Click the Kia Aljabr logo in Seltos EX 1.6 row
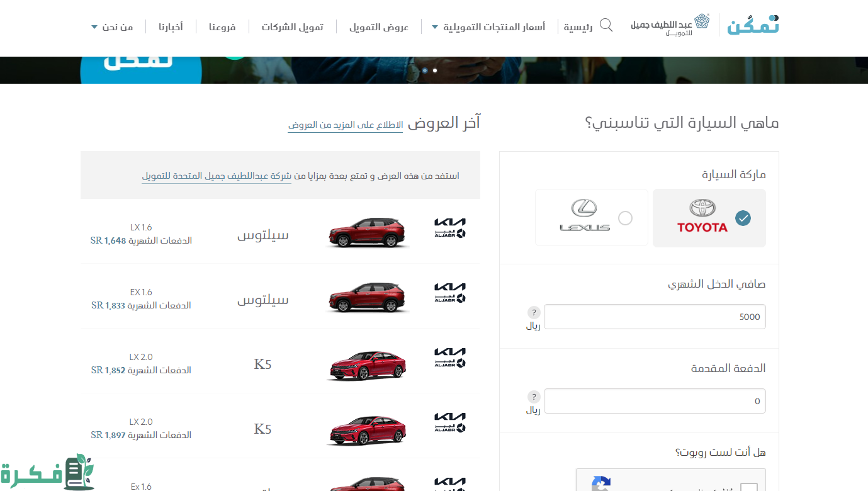 [x=450, y=293]
